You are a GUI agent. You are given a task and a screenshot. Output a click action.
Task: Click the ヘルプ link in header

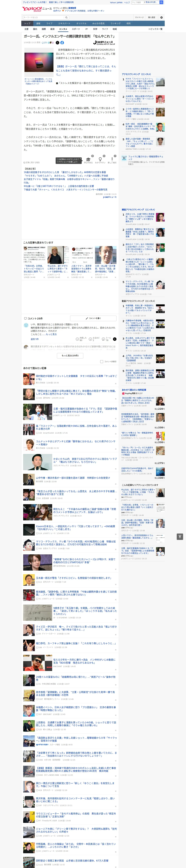pos(127,2)
